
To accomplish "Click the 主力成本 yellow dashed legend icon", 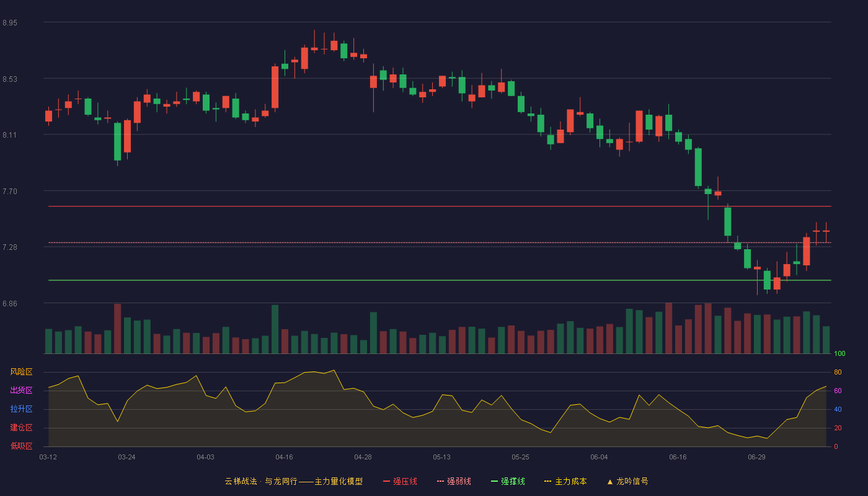I will [x=548, y=481].
